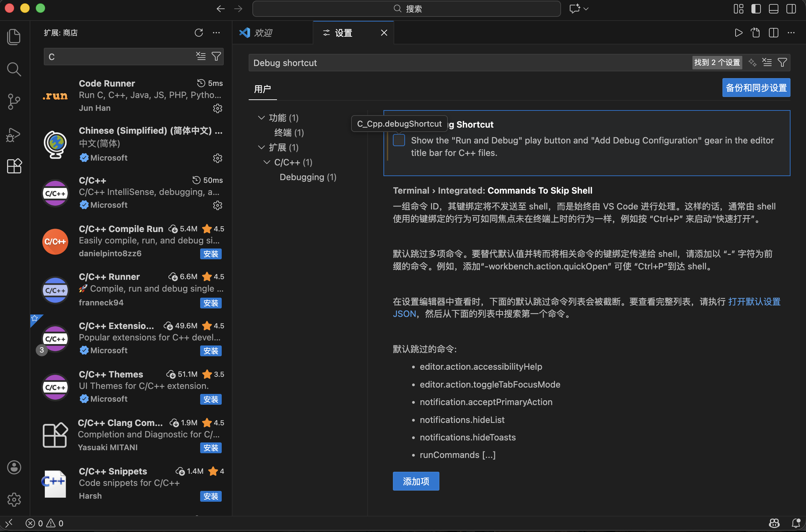
Task: Click the 备份和同步设置 button
Action: 756,88
